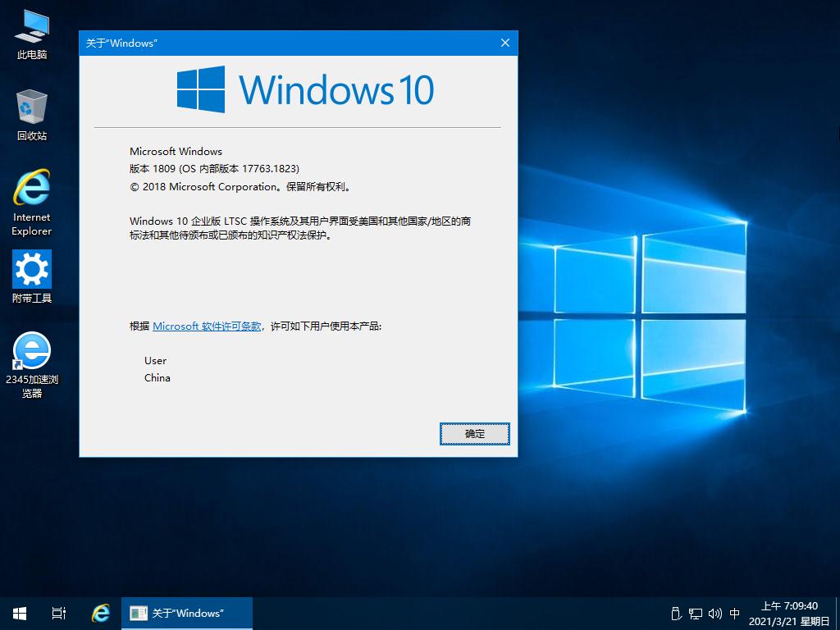The width and height of the screenshot is (840, 630).
Task: Click the Microsoft Windows text line
Action: tap(176, 152)
